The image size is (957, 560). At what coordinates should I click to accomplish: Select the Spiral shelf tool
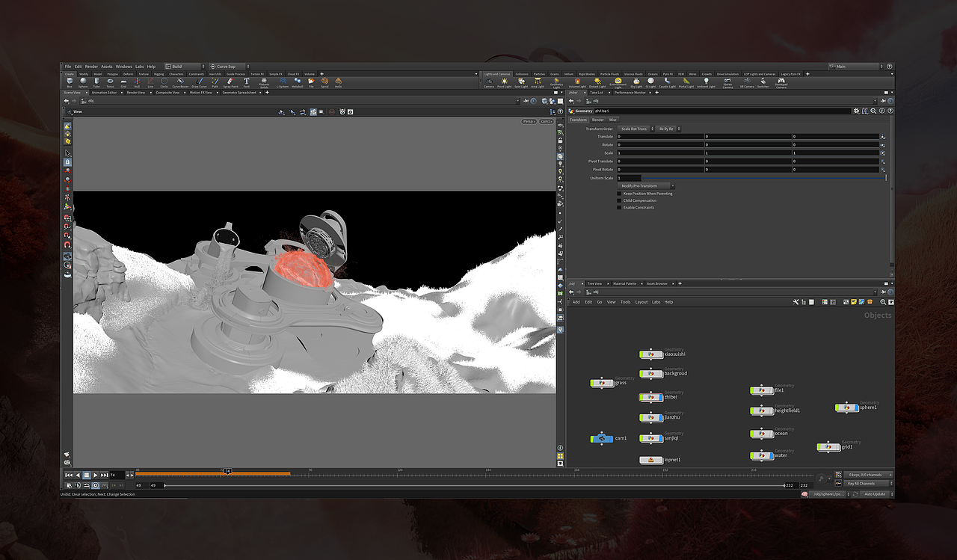(x=324, y=82)
